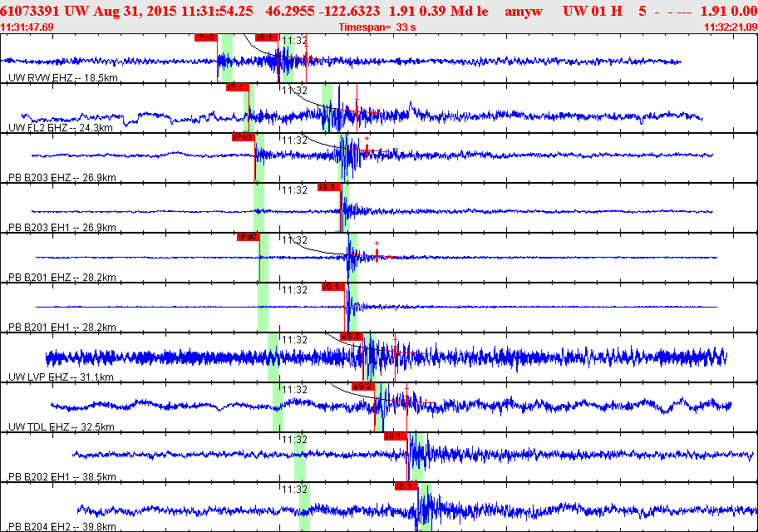Click station label 'PB B204 EH2 -- 39.8km'

pyautogui.click(x=62, y=526)
